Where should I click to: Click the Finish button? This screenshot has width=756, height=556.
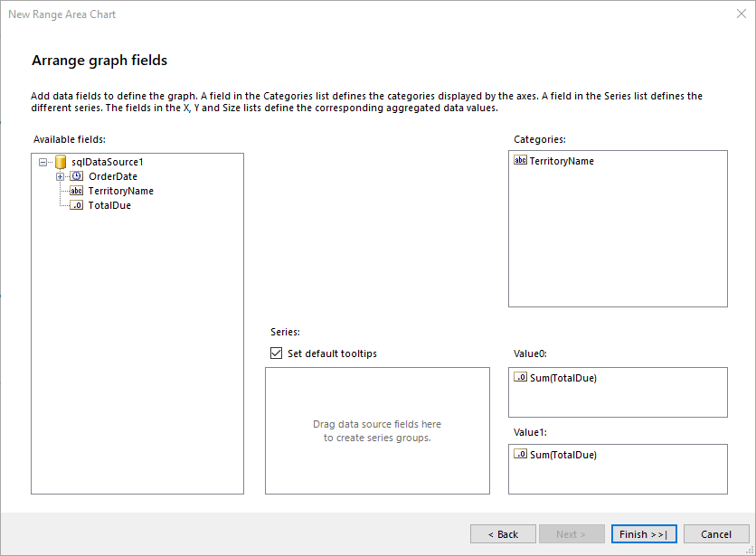click(x=643, y=533)
